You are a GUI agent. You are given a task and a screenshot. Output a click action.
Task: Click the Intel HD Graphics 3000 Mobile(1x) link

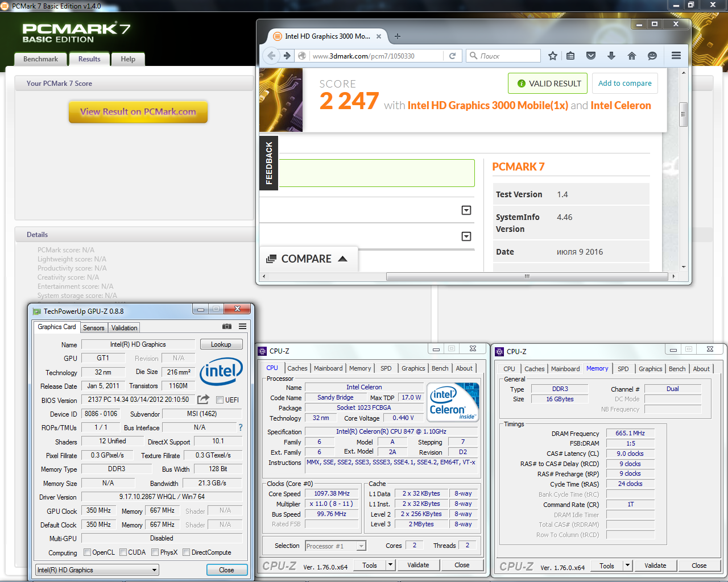pyautogui.click(x=487, y=106)
